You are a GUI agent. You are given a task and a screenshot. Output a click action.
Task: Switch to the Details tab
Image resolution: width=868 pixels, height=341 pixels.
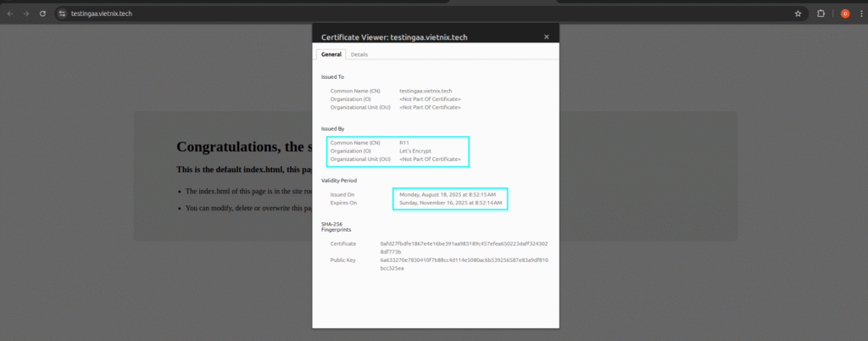[x=359, y=54]
